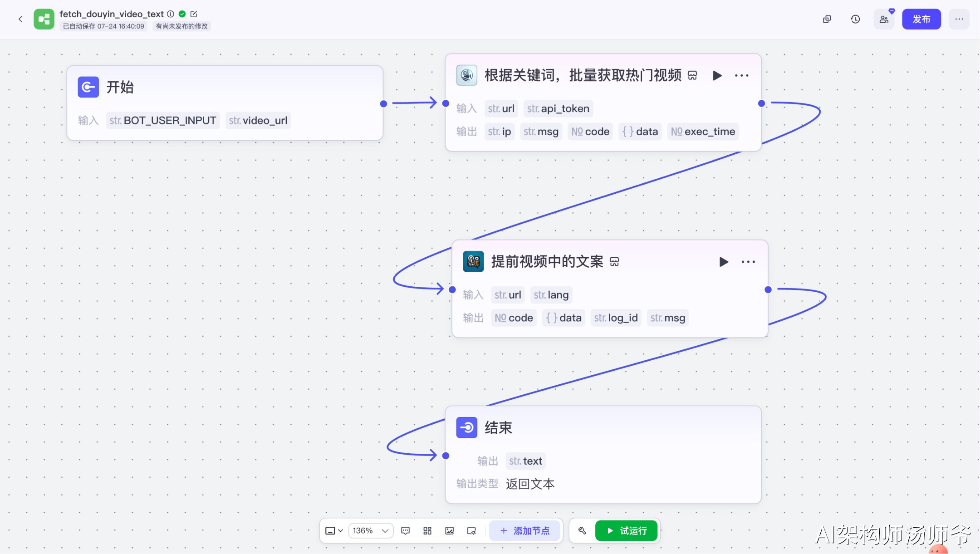The width and height of the screenshot is (980, 554).
Task: Click the 发布 publish button
Action: 921,19
